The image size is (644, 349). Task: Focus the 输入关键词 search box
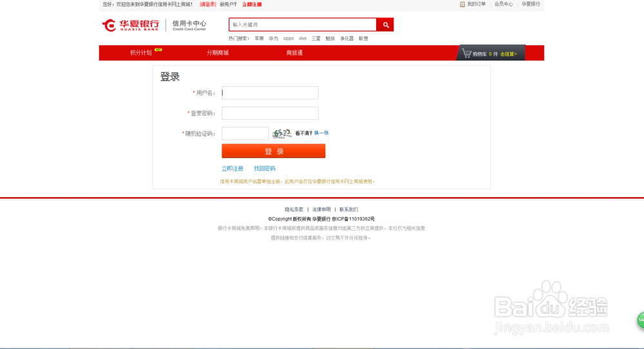coord(303,24)
